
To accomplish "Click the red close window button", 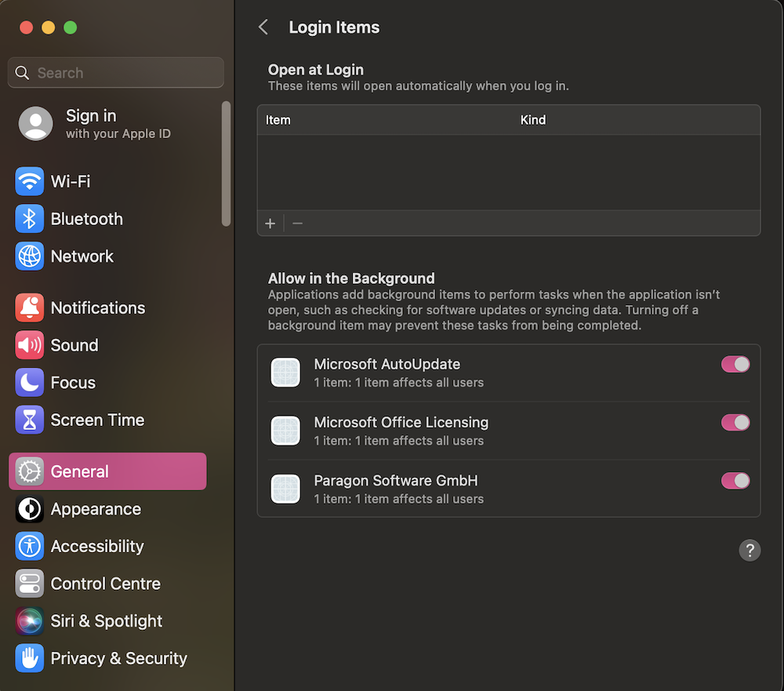I will [x=27, y=27].
